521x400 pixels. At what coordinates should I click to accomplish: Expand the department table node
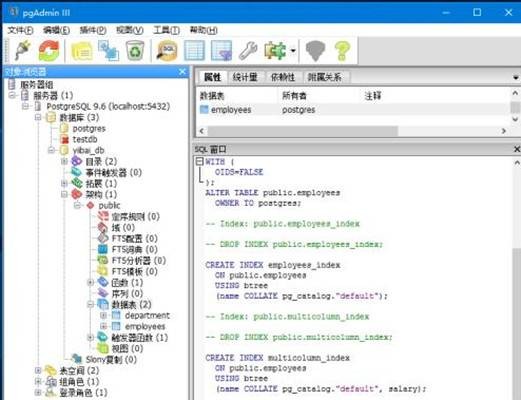tap(104, 315)
